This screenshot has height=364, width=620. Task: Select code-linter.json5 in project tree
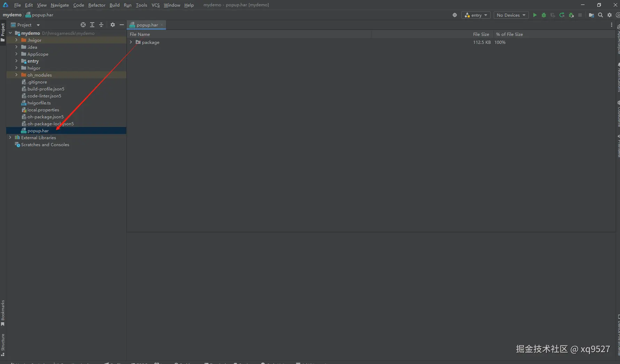point(44,96)
